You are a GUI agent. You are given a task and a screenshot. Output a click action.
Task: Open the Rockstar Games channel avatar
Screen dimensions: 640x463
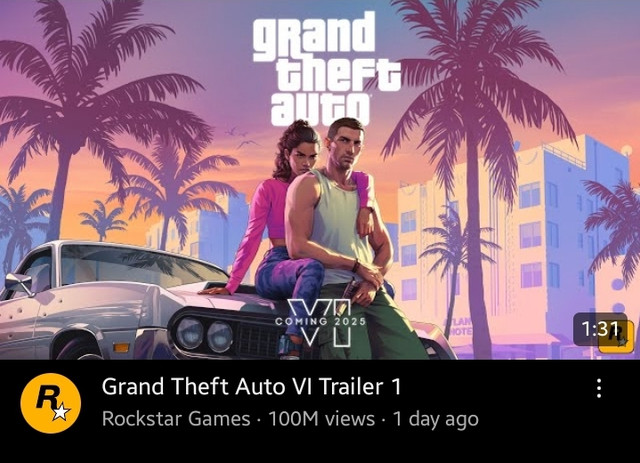coord(51,403)
